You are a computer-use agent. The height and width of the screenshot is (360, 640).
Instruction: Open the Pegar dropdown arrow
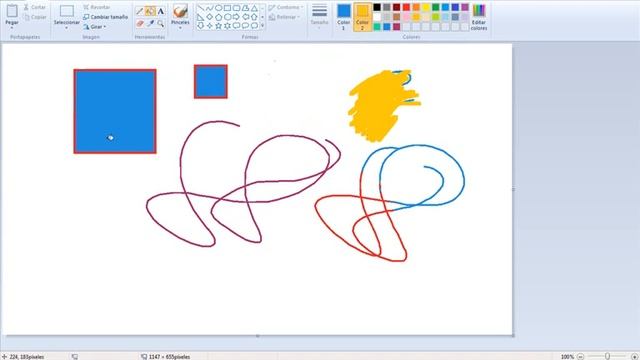click(12, 28)
